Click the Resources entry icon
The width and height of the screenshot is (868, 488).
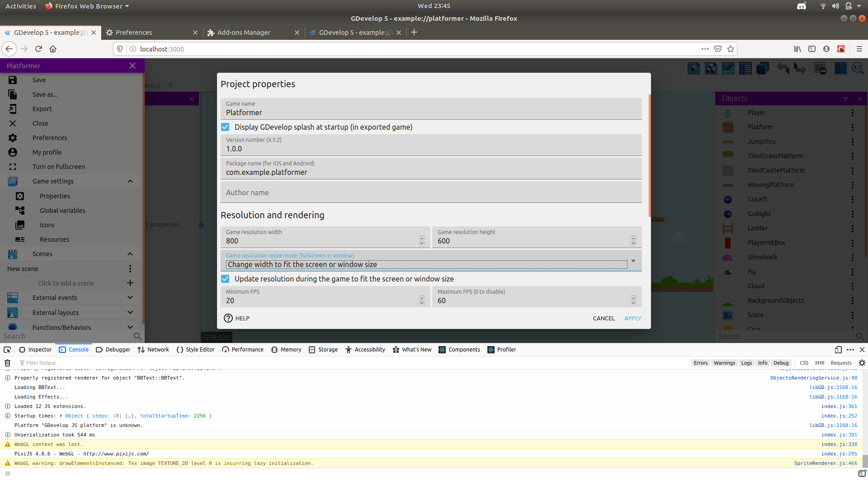[x=20, y=239]
